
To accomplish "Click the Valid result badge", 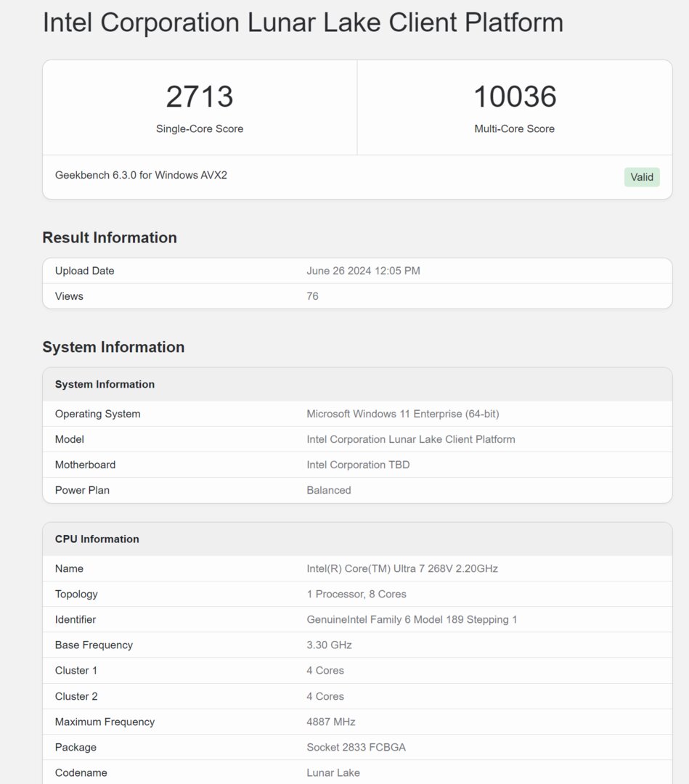I will pyautogui.click(x=641, y=176).
